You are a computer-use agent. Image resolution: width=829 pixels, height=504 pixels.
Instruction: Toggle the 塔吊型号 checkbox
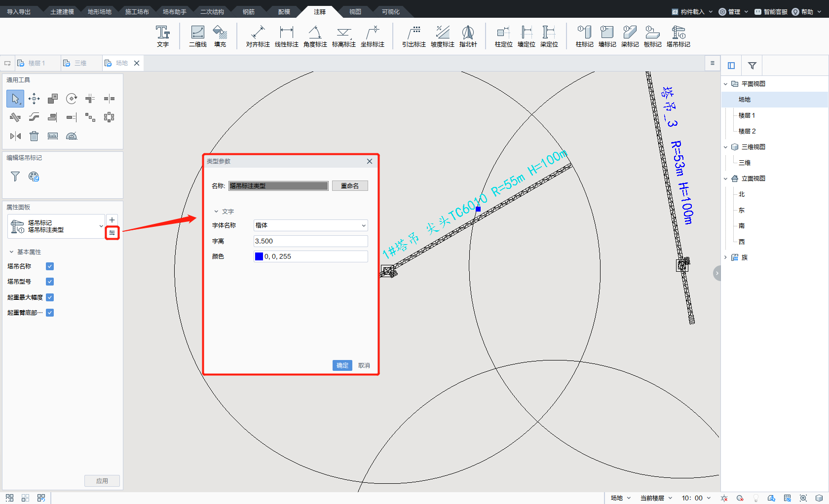pyautogui.click(x=50, y=282)
